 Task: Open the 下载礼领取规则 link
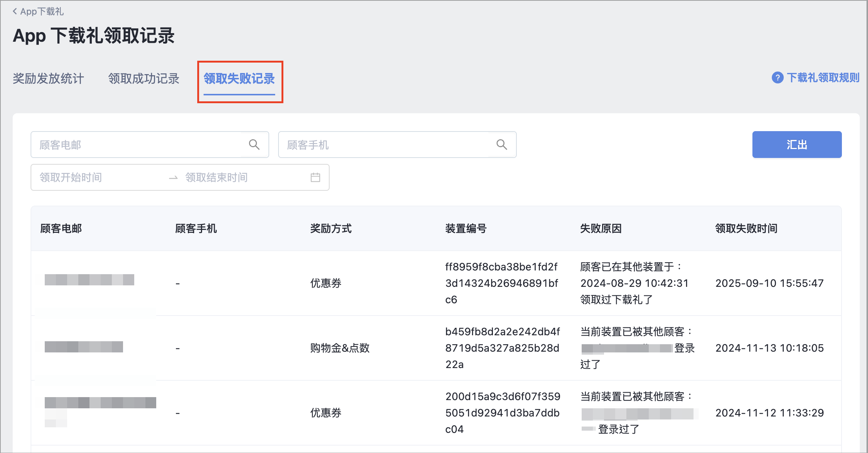[823, 77]
